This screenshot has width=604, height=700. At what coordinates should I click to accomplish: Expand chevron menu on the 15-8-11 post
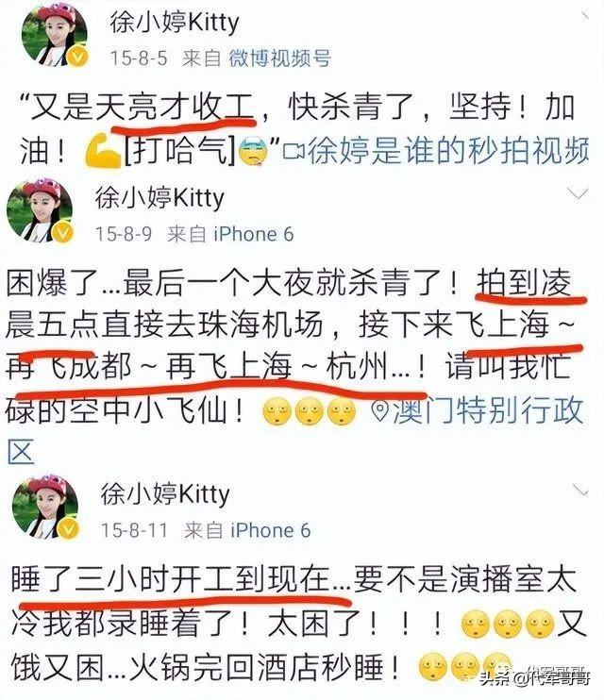click(580, 491)
